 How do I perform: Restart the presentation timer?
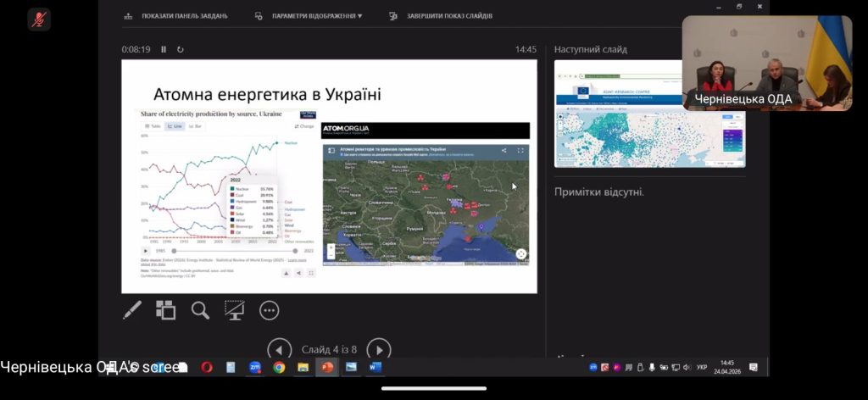pos(181,49)
